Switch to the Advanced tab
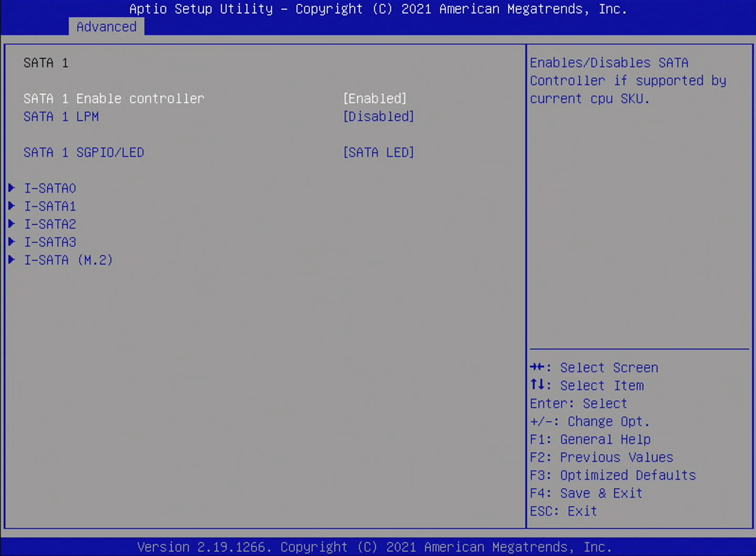The width and height of the screenshot is (756, 556). pos(106,27)
